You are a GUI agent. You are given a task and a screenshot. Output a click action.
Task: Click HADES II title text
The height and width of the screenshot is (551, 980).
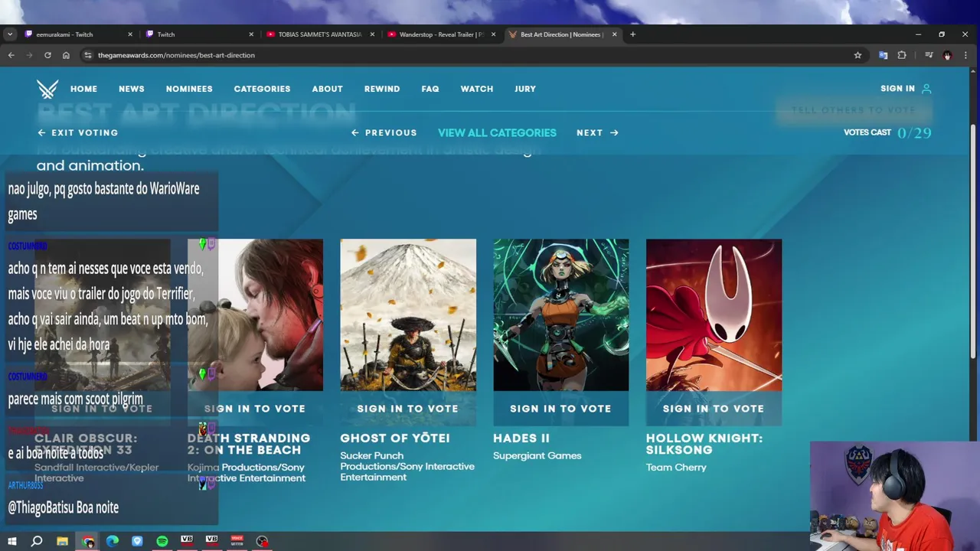coord(521,439)
